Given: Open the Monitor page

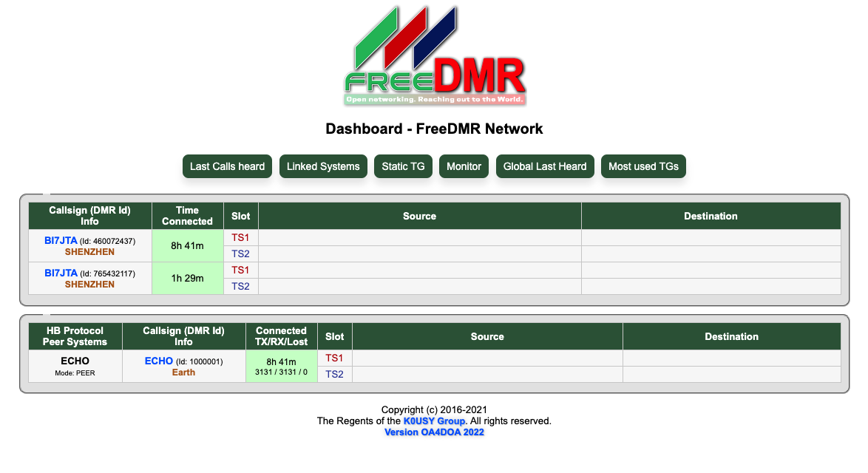Looking at the screenshot, I should [x=464, y=166].
